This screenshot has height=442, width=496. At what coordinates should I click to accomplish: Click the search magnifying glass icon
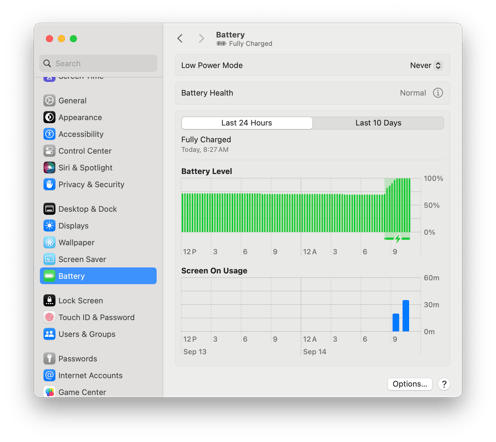click(x=47, y=63)
